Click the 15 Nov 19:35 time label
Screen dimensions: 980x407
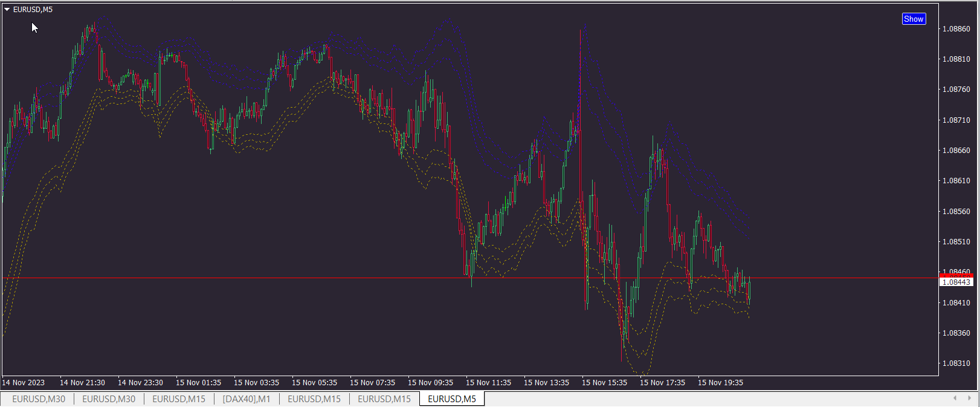click(x=720, y=383)
